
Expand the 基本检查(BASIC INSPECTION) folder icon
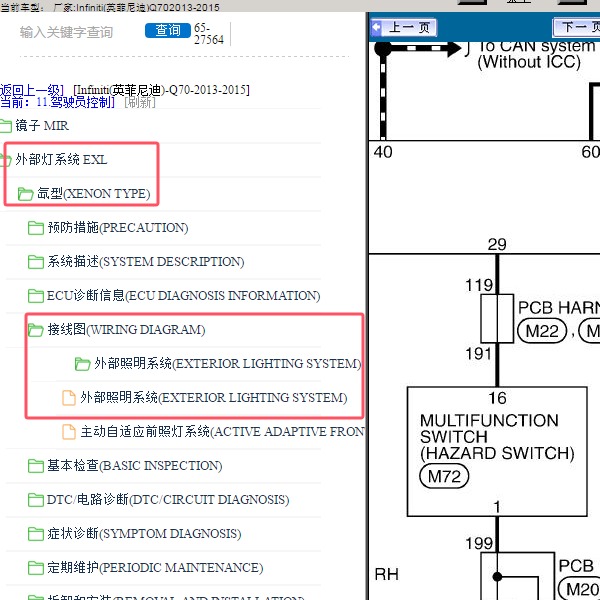point(36,466)
